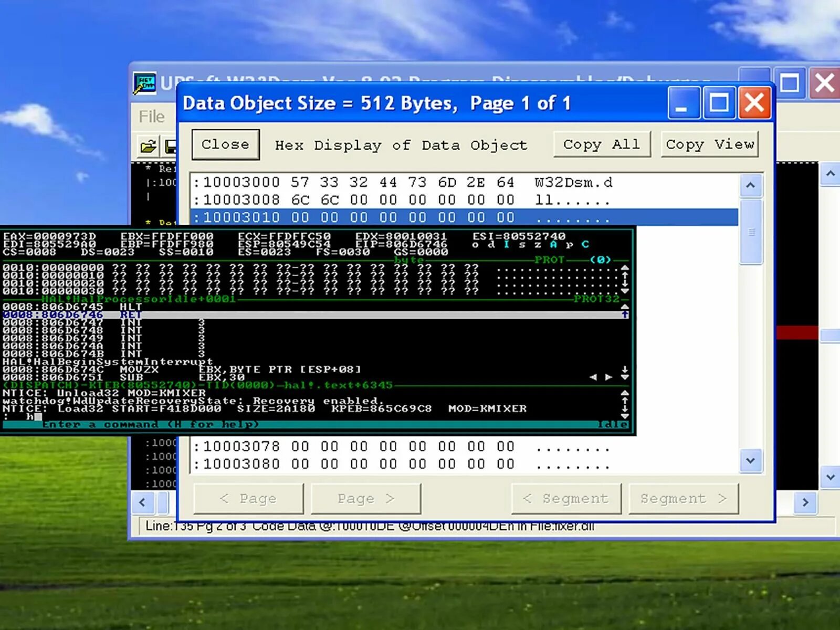Image resolution: width=840 pixels, height=630 pixels.
Task: Click the '< Page' previous page button
Action: 248,498
